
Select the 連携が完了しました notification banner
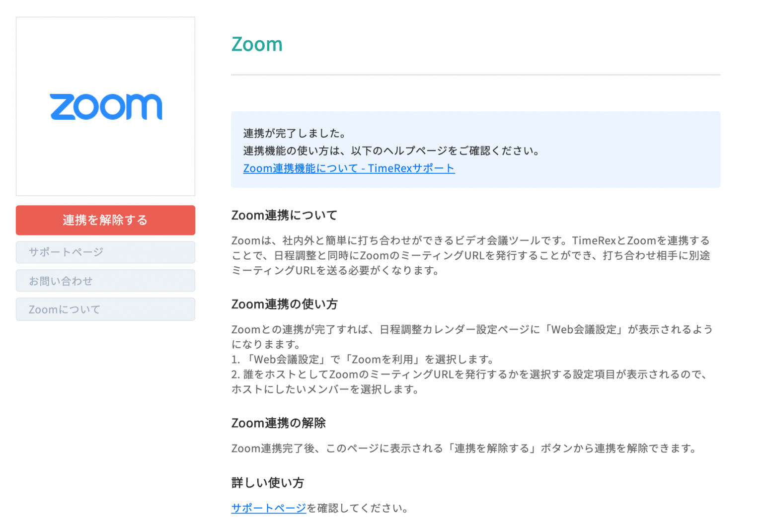point(475,150)
